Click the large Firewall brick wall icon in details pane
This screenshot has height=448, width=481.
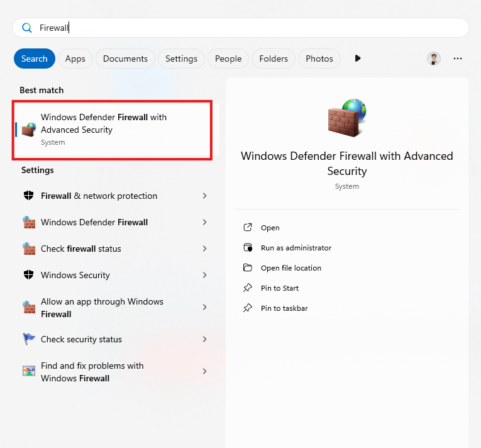(x=346, y=118)
